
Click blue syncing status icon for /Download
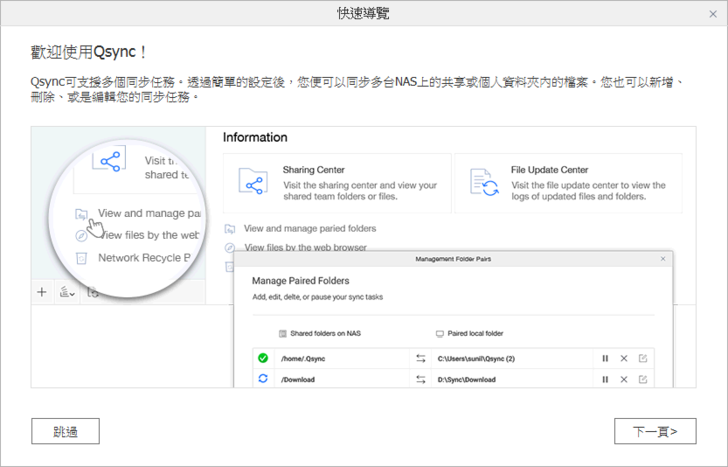coord(263,379)
